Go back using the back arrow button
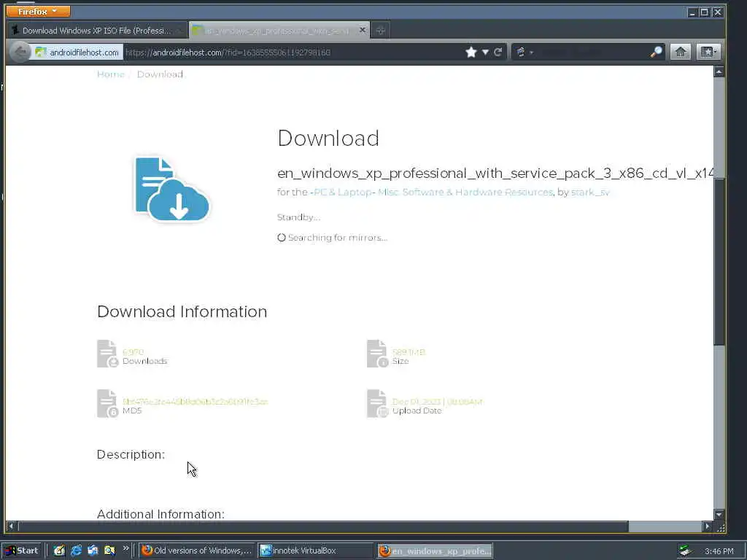747x560 pixels. tap(20, 52)
